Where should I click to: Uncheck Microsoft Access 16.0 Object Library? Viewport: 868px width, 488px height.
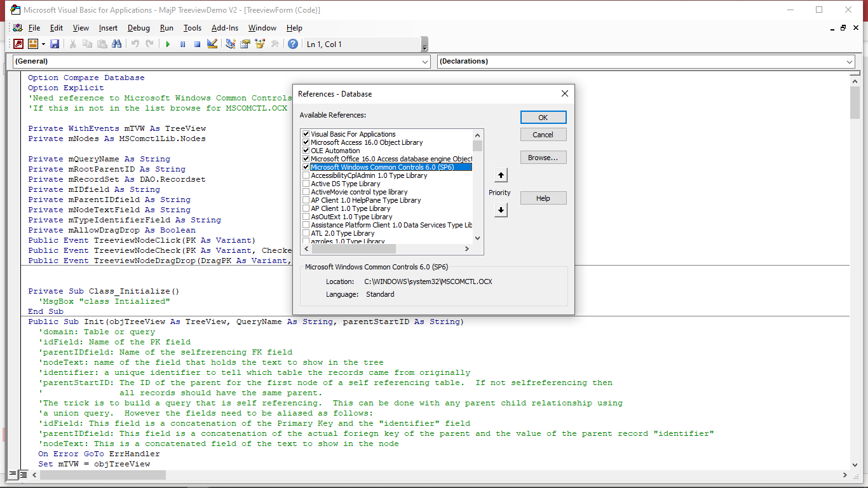coord(306,142)
